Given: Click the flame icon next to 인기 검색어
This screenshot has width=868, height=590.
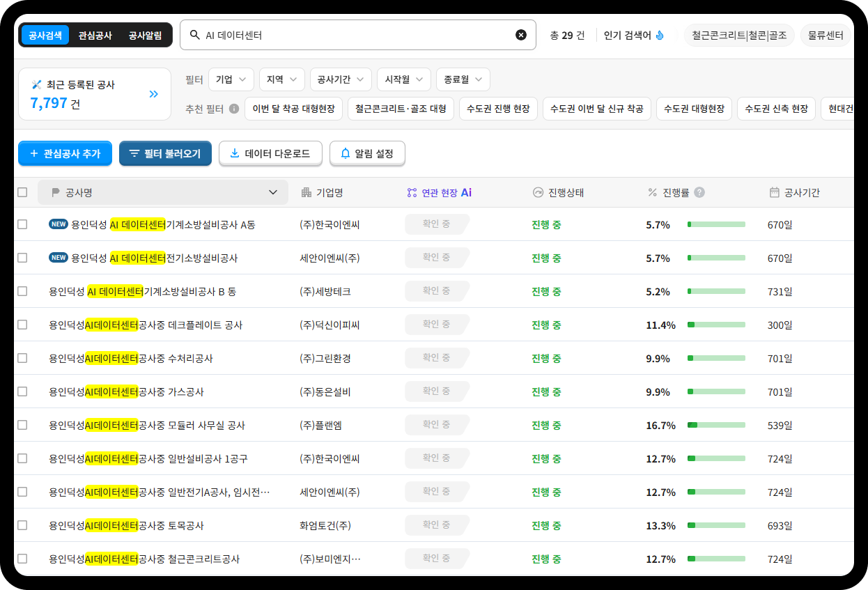Looking at the screenshot, I should (x=660, y=35).
